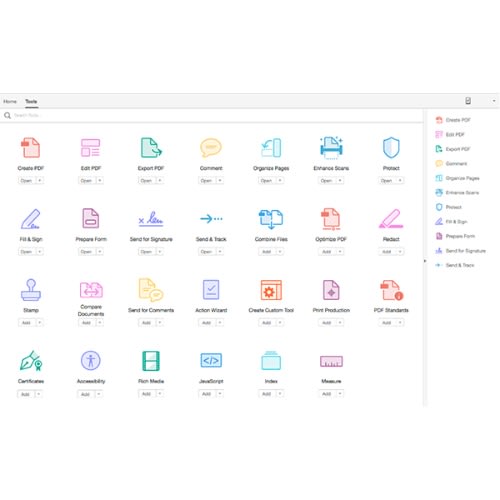Open the dropdown arrow under Combine Files
This screenshot has width=500, height=500.
[x=280, y=251]
